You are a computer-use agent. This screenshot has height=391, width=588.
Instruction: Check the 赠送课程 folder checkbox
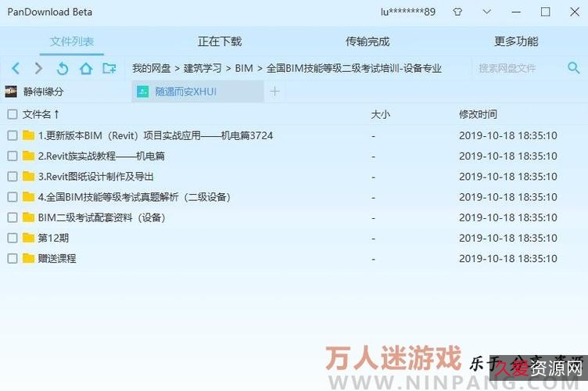[x=13, y=258]
